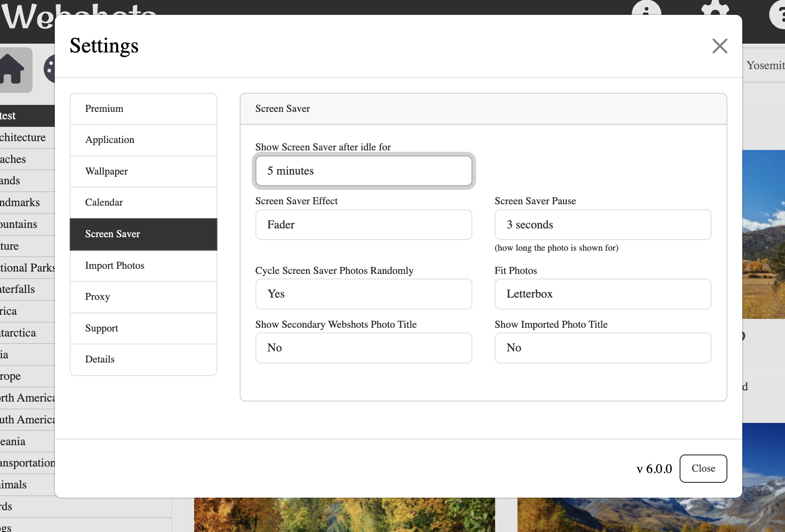
Task: Toggle the Show Secondary Webshots Photo Title selector
Action: click(x=363, y=348)
